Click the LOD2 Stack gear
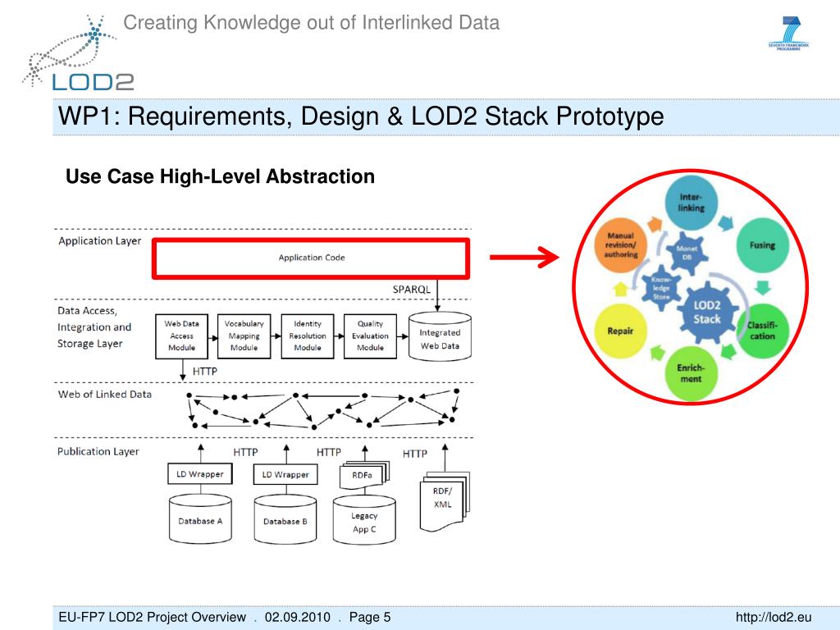Screen dimensions: 840x630 (x=707, y=313)
